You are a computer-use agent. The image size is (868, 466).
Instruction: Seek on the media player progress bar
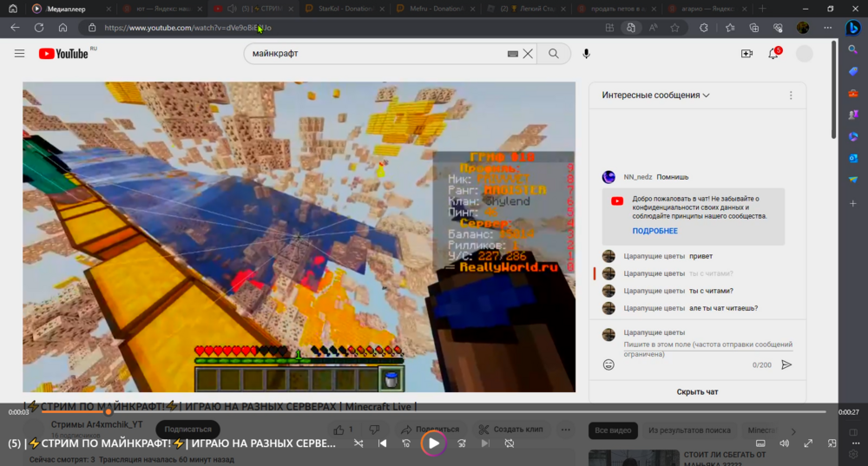coord(433,411)
